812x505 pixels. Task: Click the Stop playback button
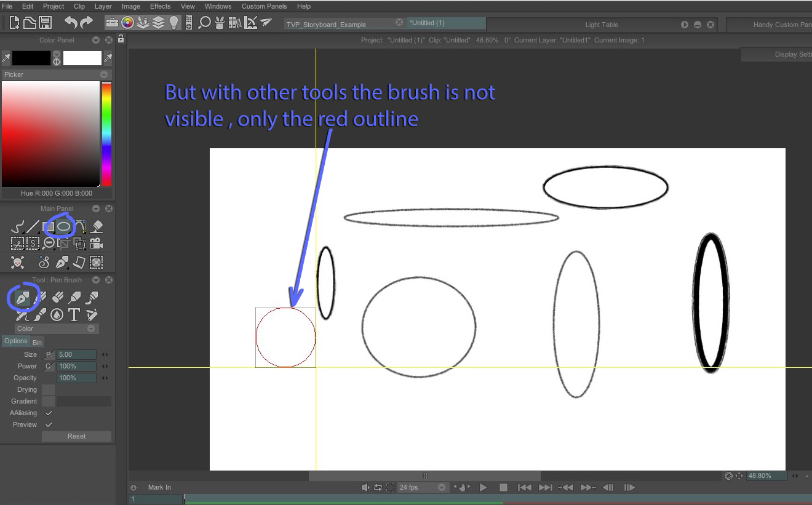(x=503, y=487)
